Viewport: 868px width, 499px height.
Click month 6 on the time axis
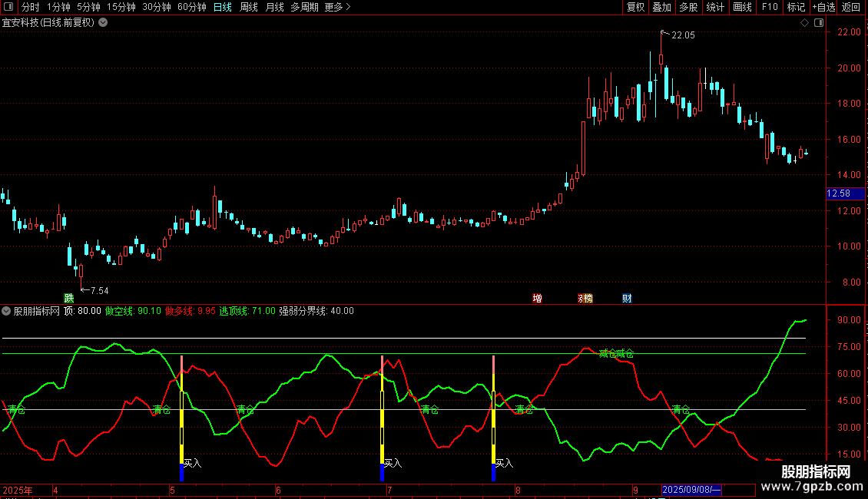tap(278, 490)
